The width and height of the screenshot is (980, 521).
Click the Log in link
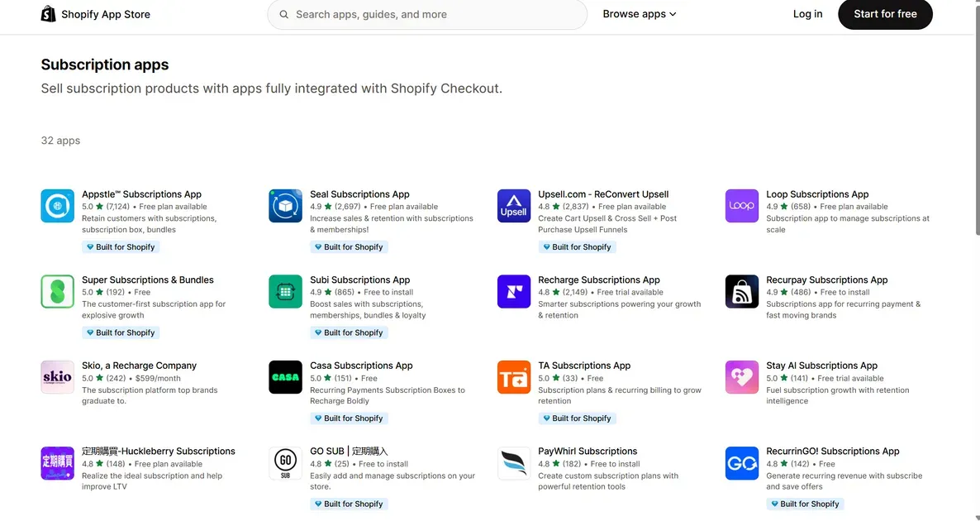pos(807,14)
